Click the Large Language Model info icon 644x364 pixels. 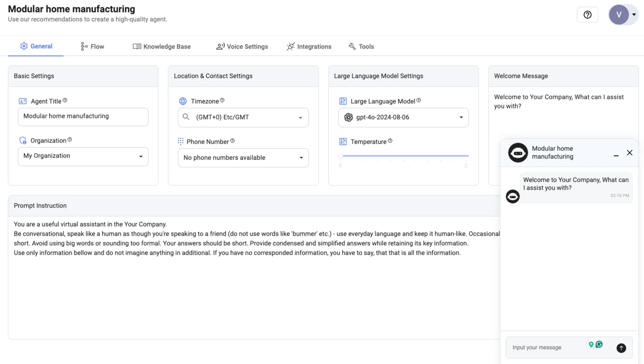(x=419, y=101)
